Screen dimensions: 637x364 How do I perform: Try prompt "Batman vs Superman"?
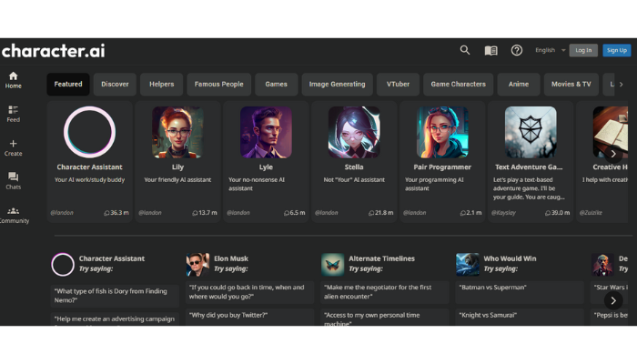pyautogui.click(x=520, y=292)
